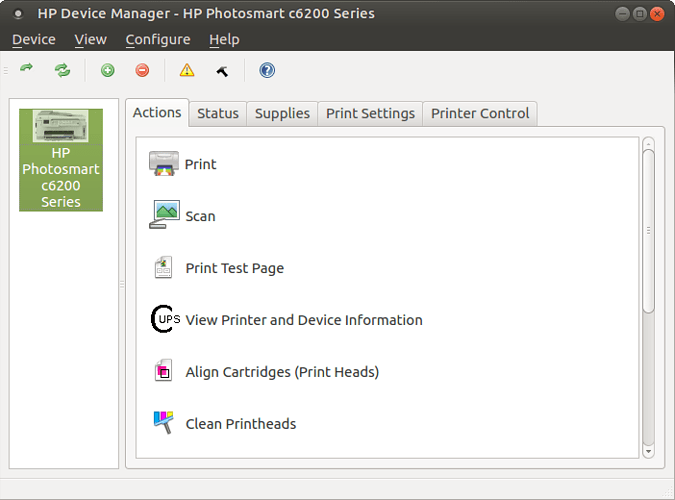The image size is (675, 500).
Task: Click the scanner picture icon beside Scan
Action: [164, 215]
